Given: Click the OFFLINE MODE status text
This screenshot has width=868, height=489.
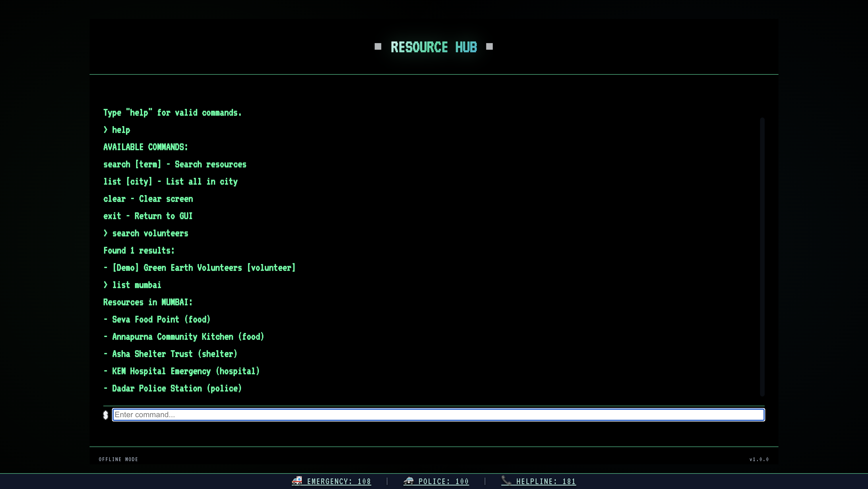Looking at the screenshot, I should [118, 459].
